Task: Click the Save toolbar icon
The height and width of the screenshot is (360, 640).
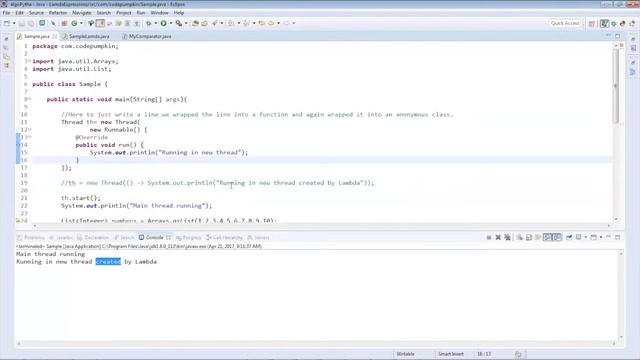Action: coord(22,23)
